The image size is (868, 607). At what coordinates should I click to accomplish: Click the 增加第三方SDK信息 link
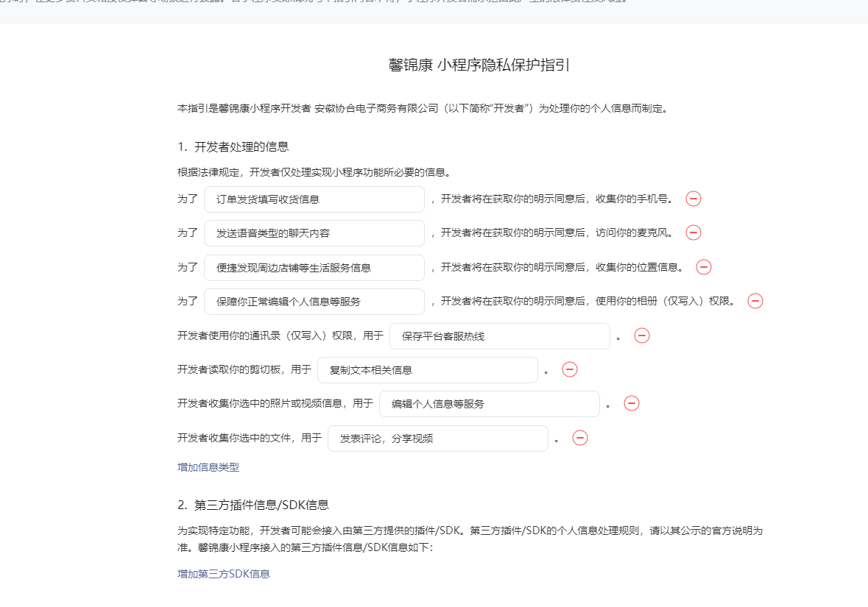tap(224, 574)
